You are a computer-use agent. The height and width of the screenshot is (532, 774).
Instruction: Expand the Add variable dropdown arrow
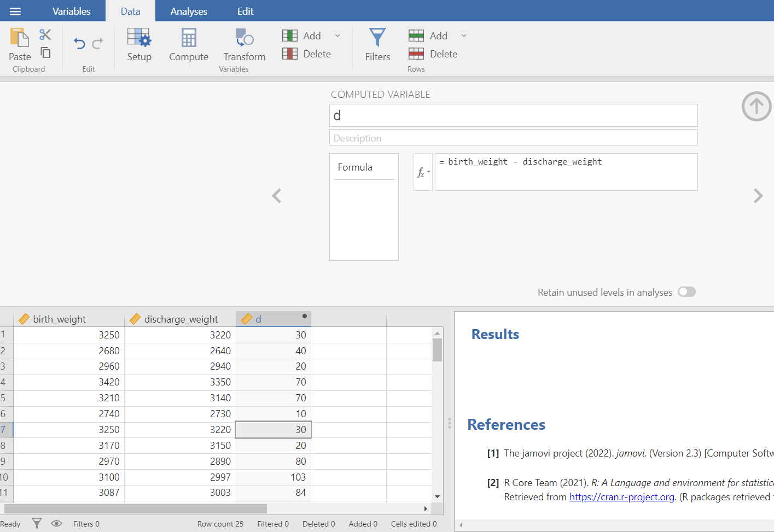tap(337, 36)
